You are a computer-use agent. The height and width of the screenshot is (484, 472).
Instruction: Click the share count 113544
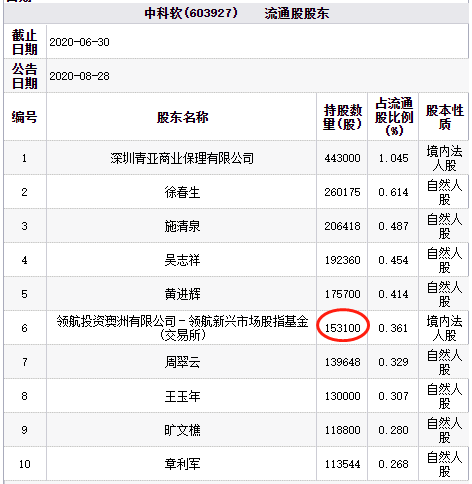coord(342,464)
